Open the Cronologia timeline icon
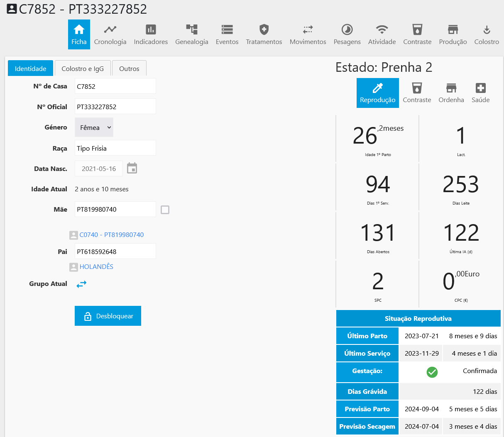The width and height of the screenshot is (504, 437). click(110, 29)
